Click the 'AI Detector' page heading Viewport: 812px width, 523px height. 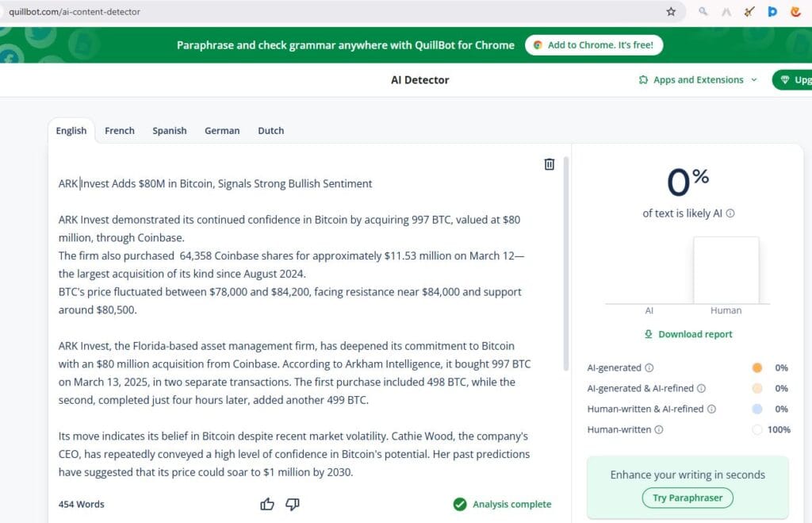[420, 80]
